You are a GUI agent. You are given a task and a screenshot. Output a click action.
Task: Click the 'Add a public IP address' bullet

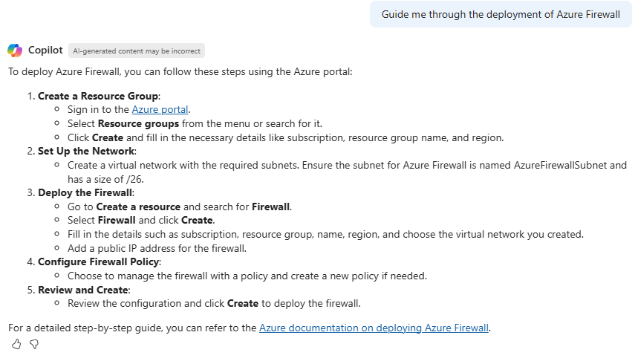coord(157,248)
